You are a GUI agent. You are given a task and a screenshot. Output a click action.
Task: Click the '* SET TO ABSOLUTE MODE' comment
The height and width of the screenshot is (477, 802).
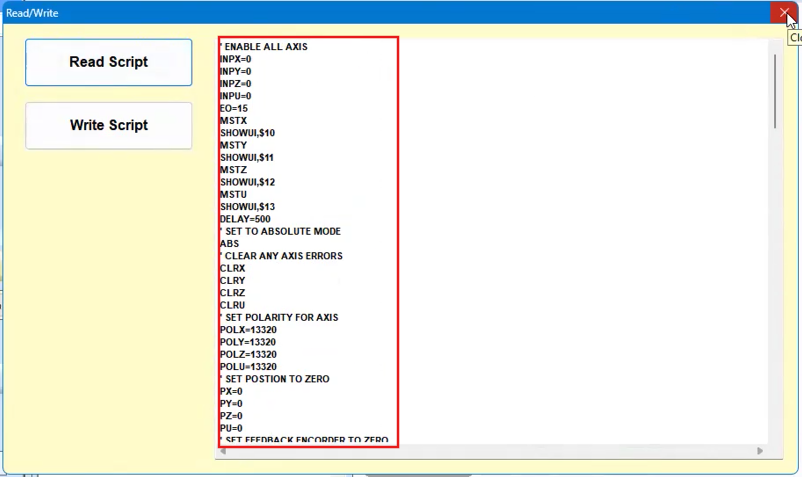coord(280,231)
